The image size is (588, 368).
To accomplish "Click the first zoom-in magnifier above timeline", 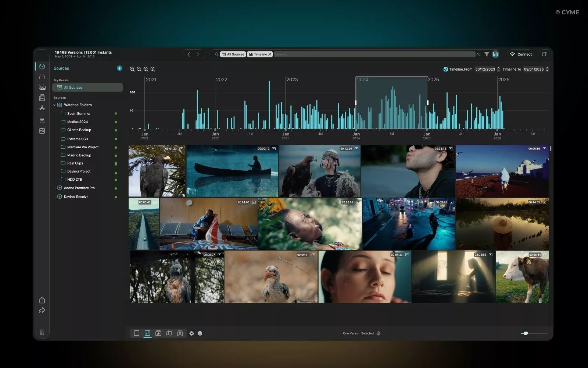I will point(132,69).
